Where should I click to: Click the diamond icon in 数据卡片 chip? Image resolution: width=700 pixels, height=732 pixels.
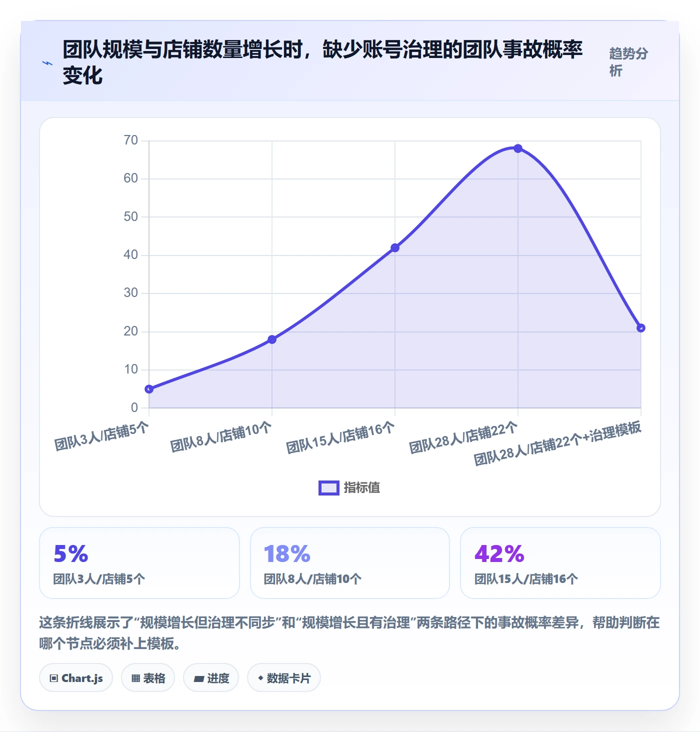[x=260, y=678]
